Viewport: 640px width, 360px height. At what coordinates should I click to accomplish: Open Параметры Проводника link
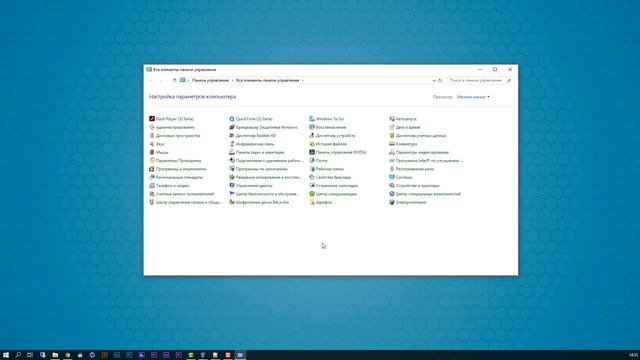click(178, 160)
